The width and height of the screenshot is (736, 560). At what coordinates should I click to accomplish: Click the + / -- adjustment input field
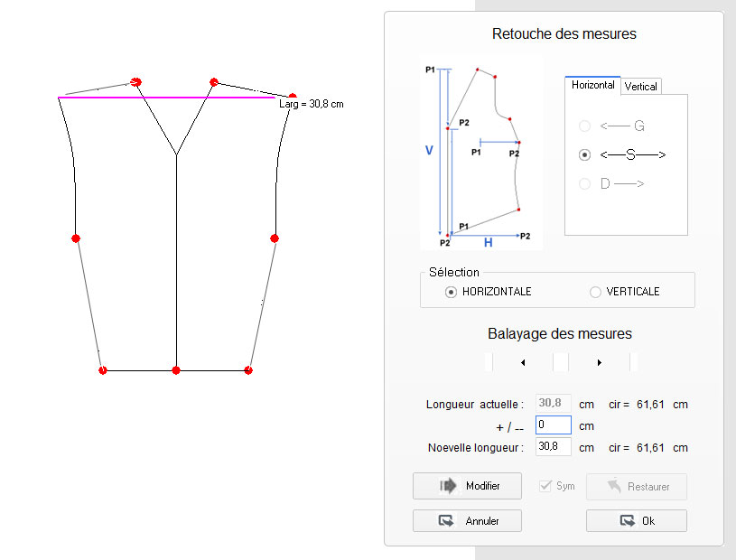tap(553, 425)
